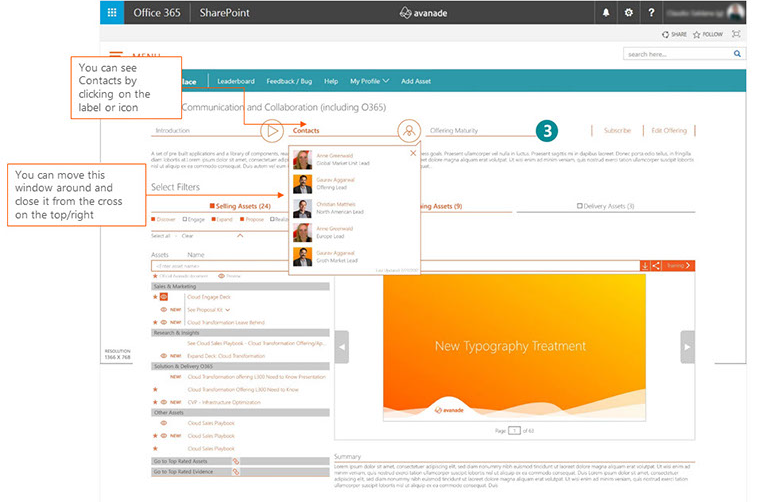
Task: Open the Leaderboard menu item
Action: click(x=236, y=81)
